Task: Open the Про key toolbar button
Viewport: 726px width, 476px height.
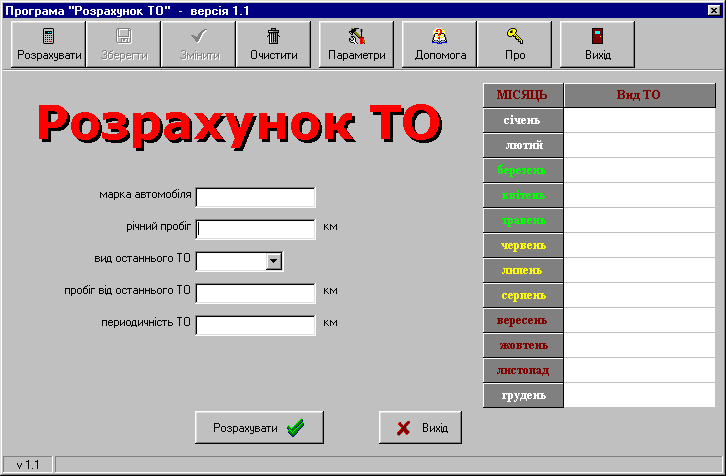Action: [x=514, y=44]
